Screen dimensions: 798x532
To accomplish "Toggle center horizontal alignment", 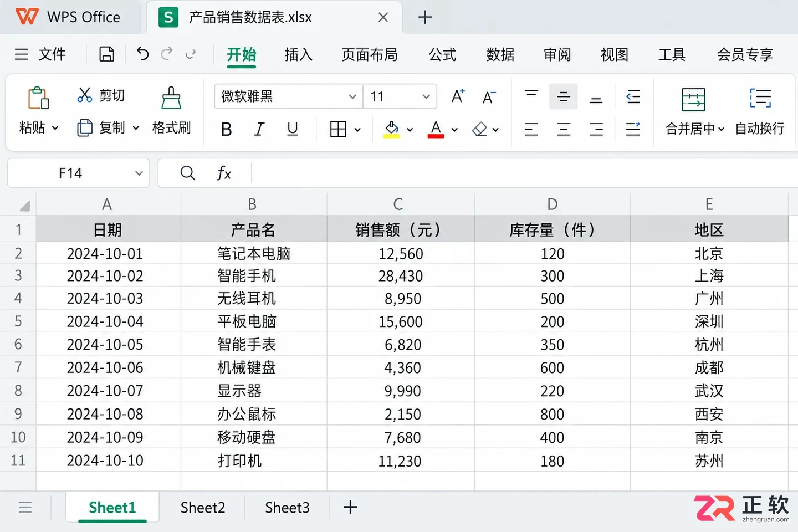I will pos(564,130).
